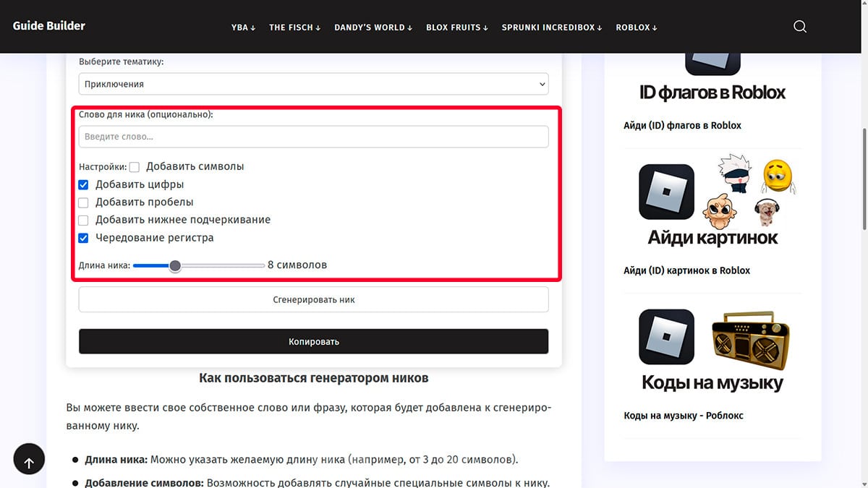Click the Коды на музыку thumbnail image
The height and width of the screenshot is (488, 868).
coord(712,351)
